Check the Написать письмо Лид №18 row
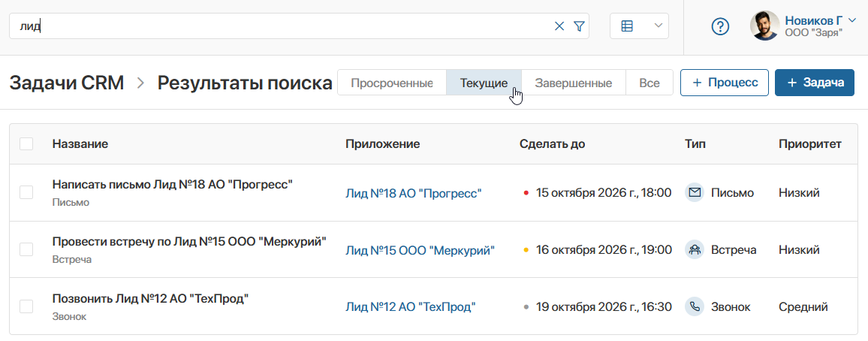This screenshot has width=868, height=341. [26, 192]
